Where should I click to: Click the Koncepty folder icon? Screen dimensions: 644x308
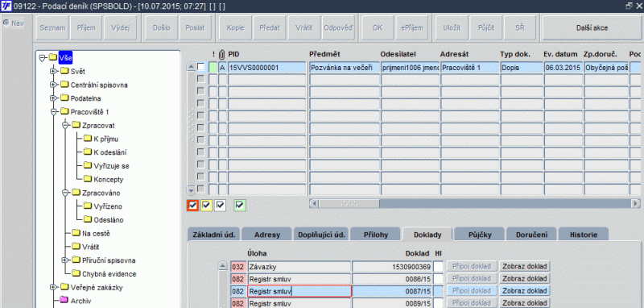88,179
